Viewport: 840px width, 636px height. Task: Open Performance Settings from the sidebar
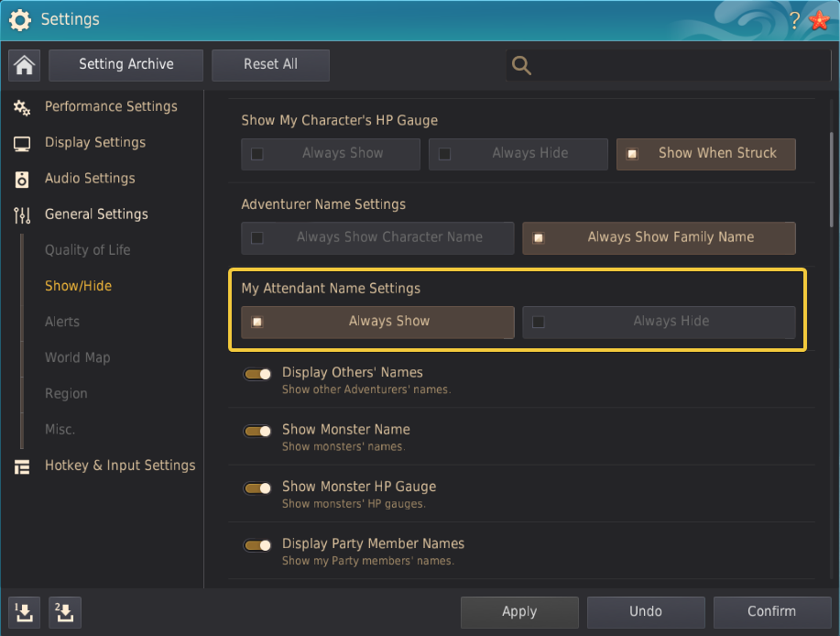[x=110, y=106]
